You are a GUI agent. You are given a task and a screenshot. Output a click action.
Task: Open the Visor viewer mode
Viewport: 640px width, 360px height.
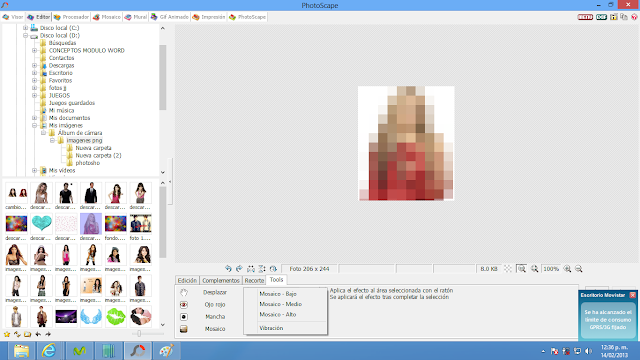(x=13, y=17)
